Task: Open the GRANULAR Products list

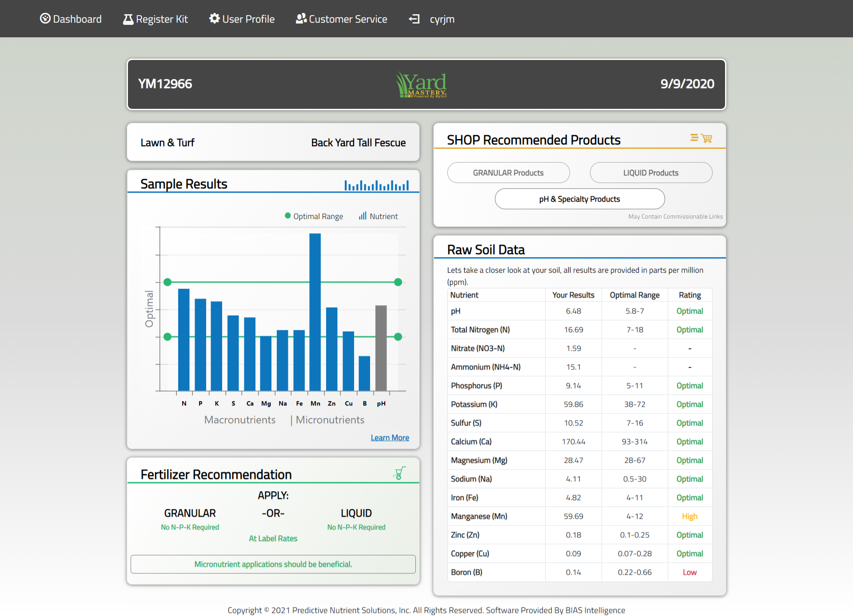Action: (508, 173)
